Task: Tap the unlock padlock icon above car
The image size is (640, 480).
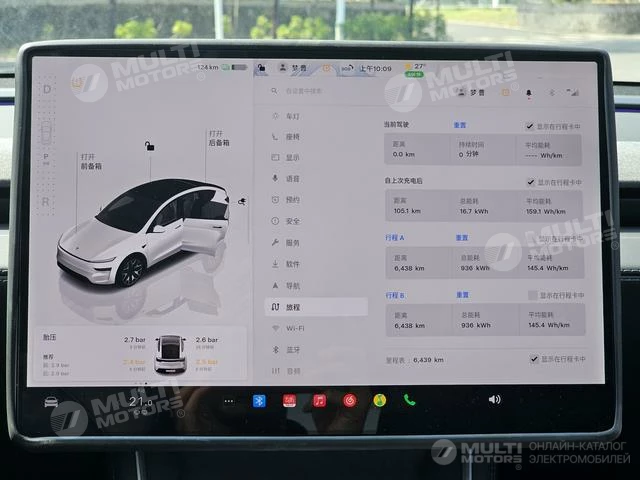Action: coord(150,147)
